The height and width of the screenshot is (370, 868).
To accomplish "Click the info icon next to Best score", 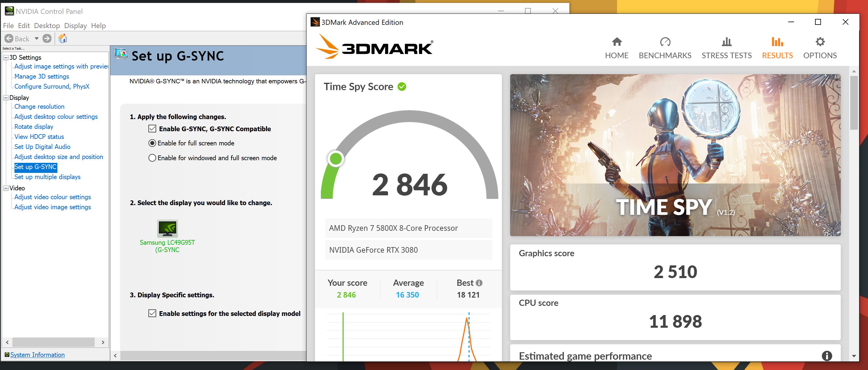I will tap(479, 283).
